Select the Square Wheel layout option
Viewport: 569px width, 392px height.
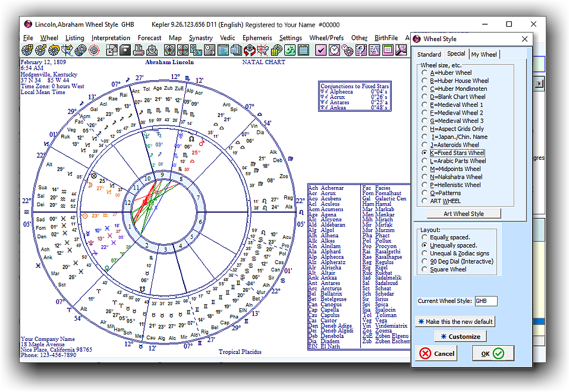tap(425, 270)
